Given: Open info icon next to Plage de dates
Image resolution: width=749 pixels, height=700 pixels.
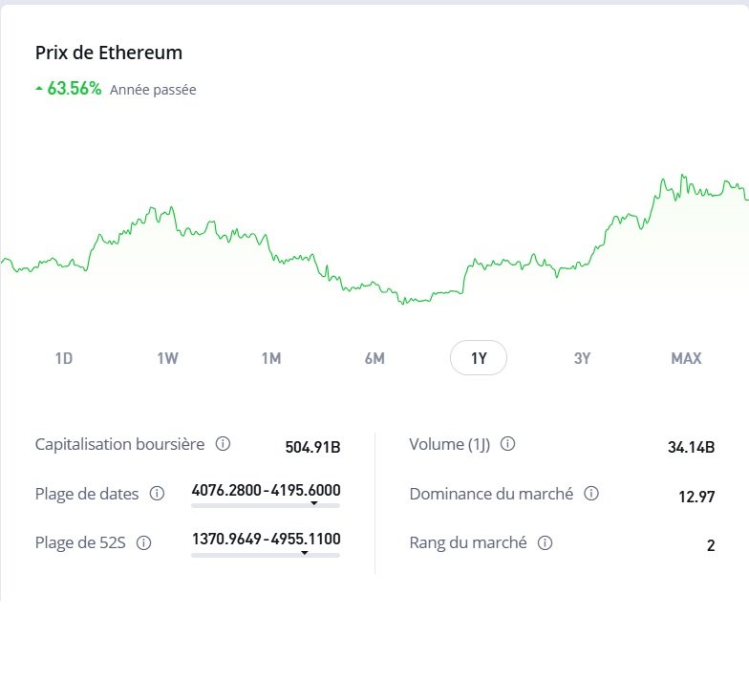Looking at the screenshot, I should point(157,493).
